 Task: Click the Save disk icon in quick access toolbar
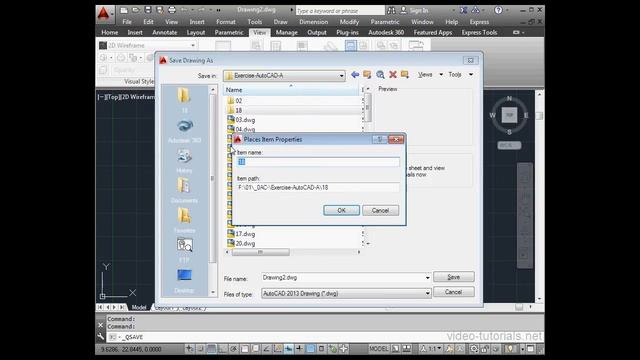(148, 10)
